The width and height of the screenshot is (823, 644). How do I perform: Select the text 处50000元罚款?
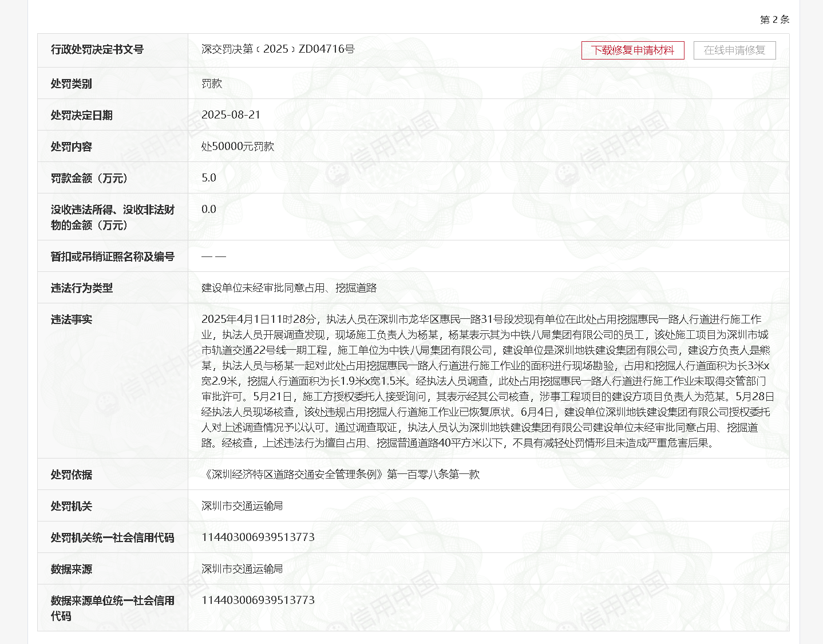coord(238,147)
